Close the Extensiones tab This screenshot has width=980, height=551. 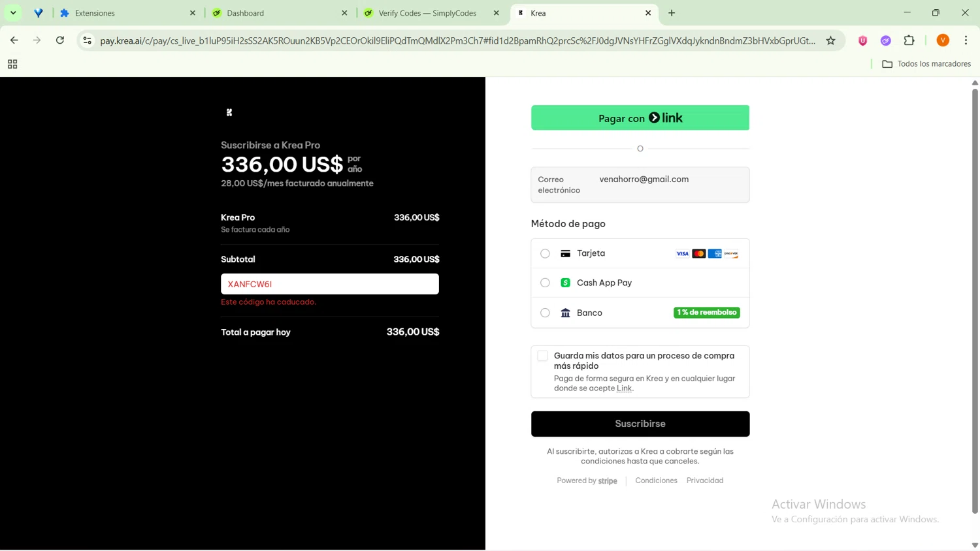(193, 13)
